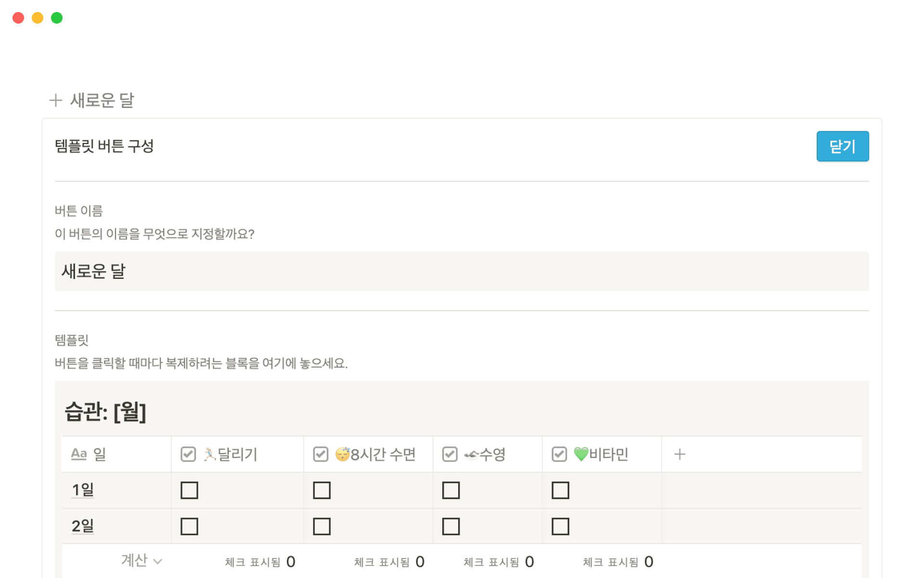Viewport: 924px width, 578px height.
Task: Click the Aa icon in the 일 column header
Action: pyautogui.click(x=78, y=454)
